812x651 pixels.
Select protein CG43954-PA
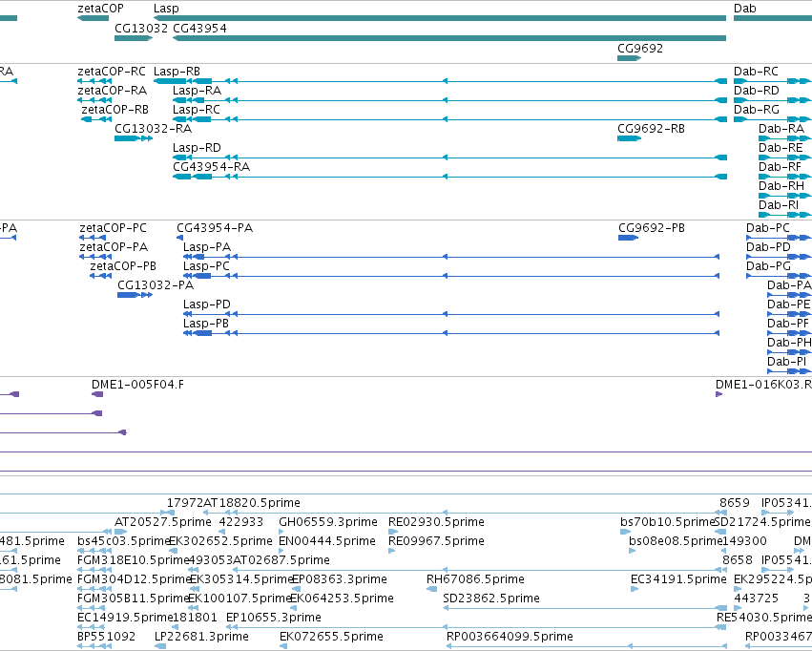coord(215,228)
